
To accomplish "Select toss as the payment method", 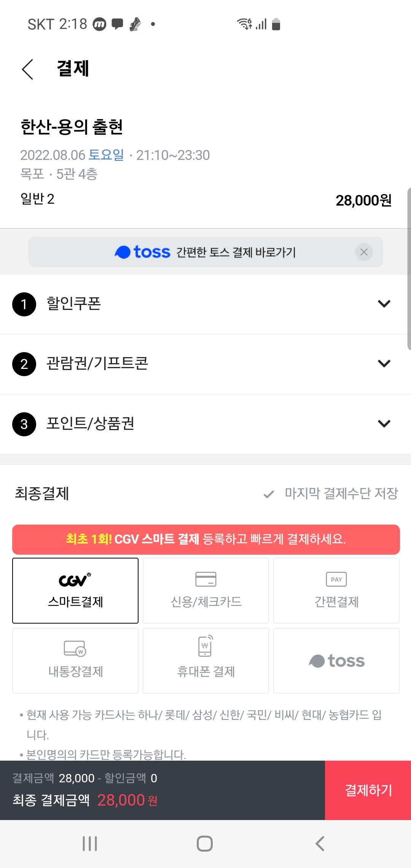I will (336, 661).
